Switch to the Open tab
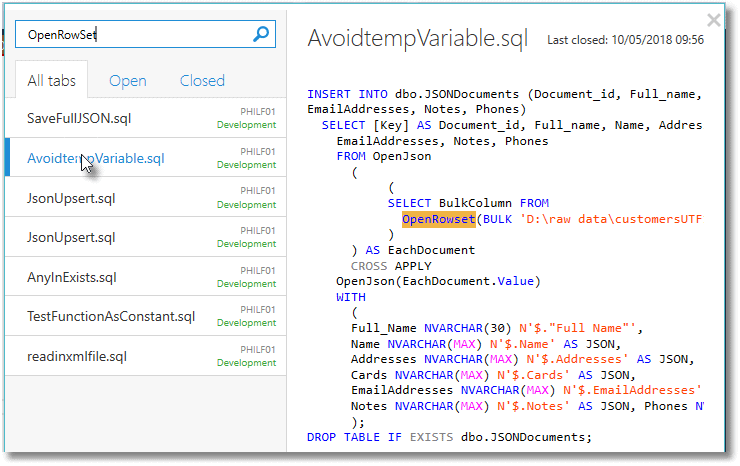The width and height of the screenshot is (740, 466). (x=128, y=81)
